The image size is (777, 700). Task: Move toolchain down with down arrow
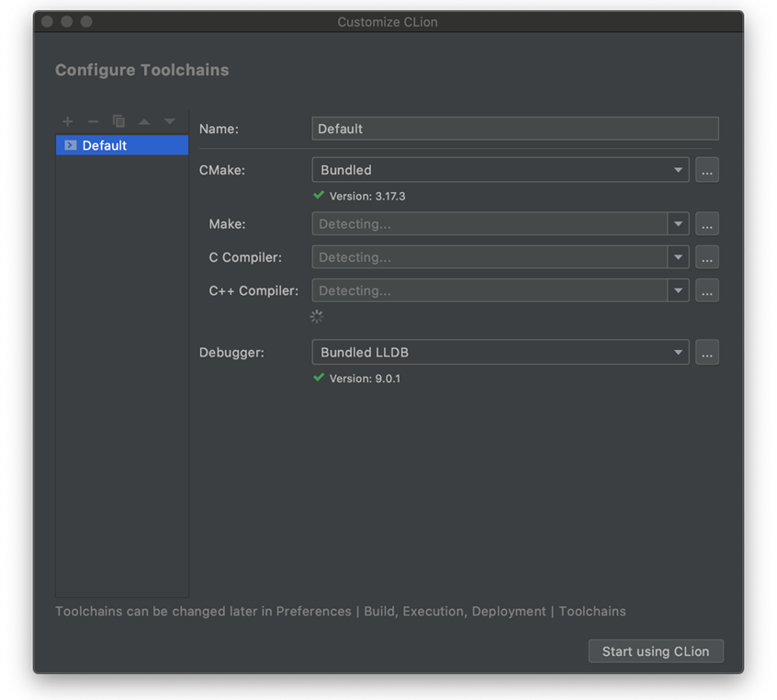pos(170,121)
